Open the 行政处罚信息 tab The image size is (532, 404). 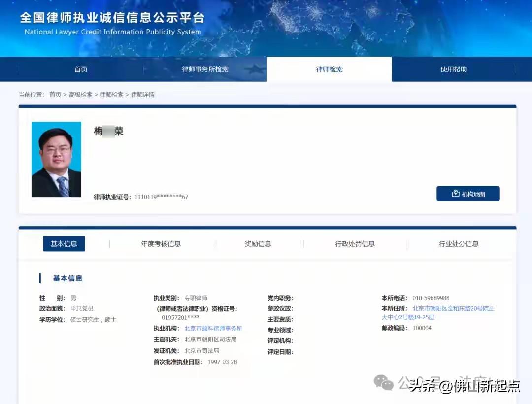(x=355, y=243)
